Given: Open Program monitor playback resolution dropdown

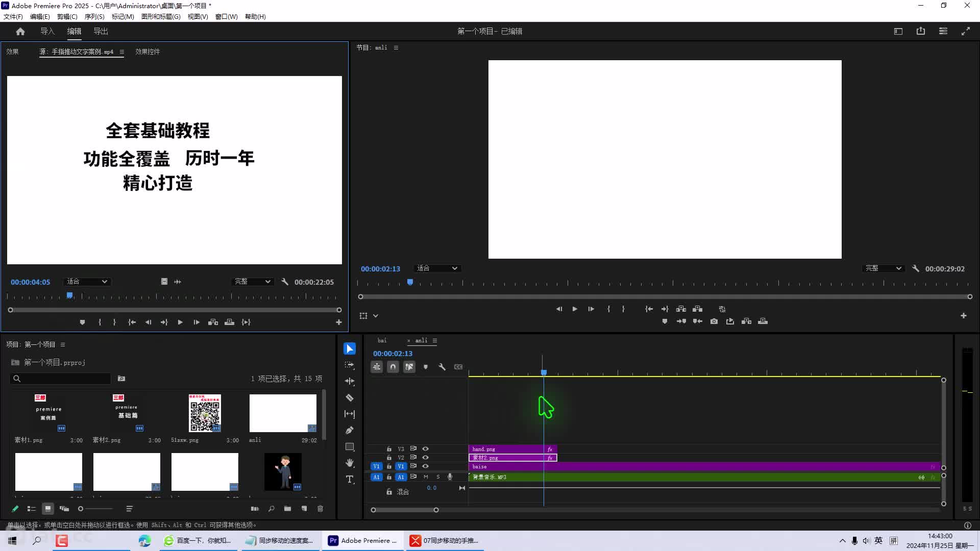Looking at the screenshot, I should click(x=883, y=268).
